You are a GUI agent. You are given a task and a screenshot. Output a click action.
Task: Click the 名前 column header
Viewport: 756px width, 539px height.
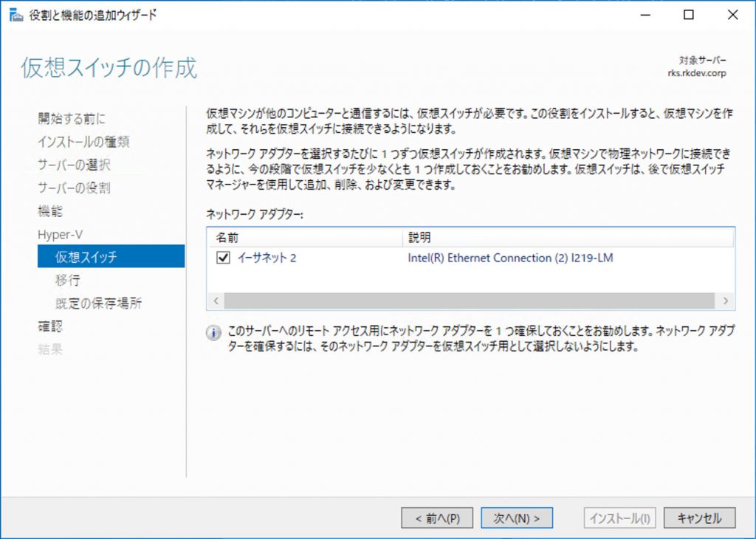point(306,237)
